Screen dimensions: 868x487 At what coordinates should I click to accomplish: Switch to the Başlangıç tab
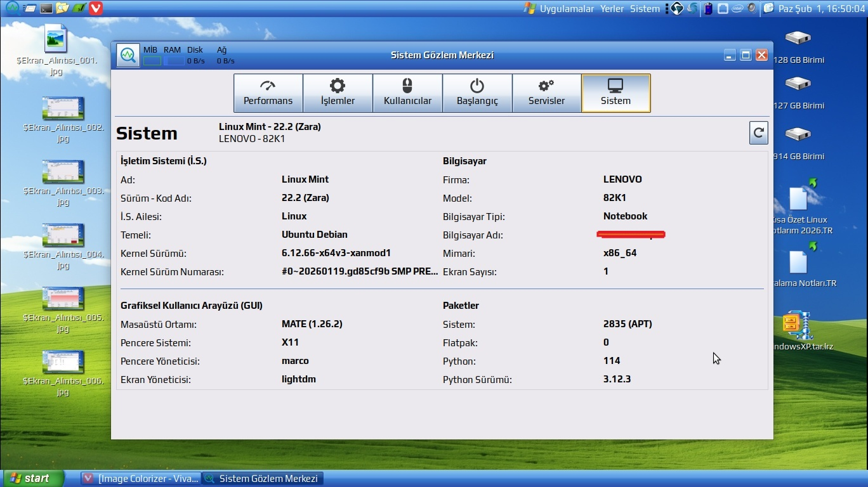477,93
